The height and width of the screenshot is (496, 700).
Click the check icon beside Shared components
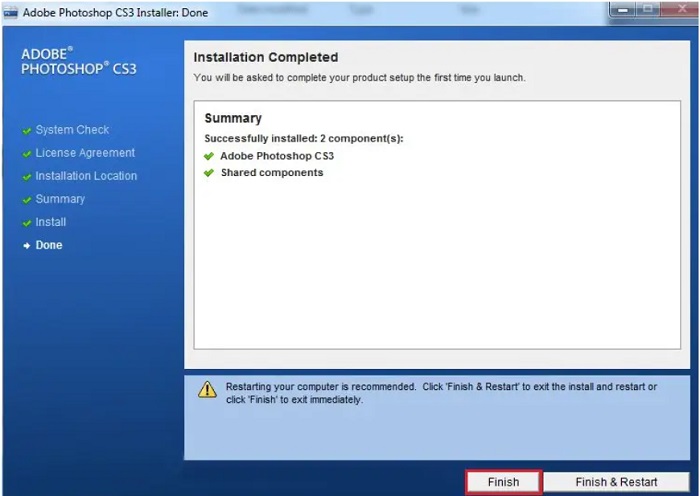[x=209, y=173]
